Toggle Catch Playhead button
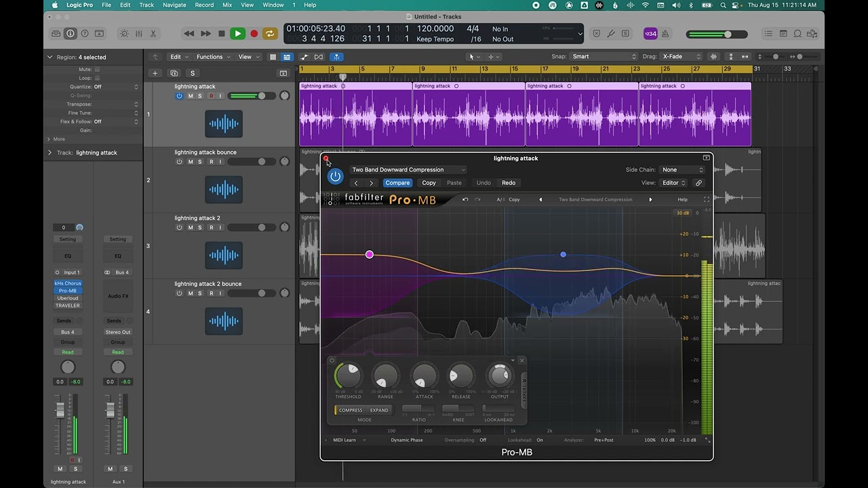Screen dimensions: 868x488 (x=336, y=57)
